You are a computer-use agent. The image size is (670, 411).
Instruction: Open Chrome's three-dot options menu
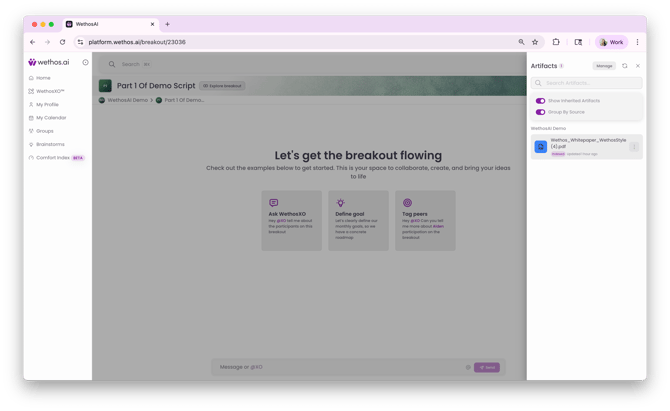coord(637,42)
